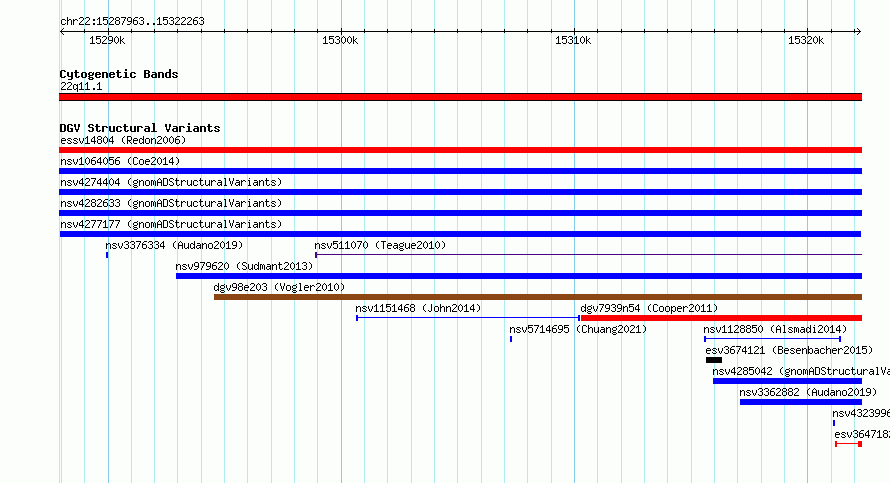Click the nsv1151468 thin blue span line
Screen dimensions: 890x483
468,318
